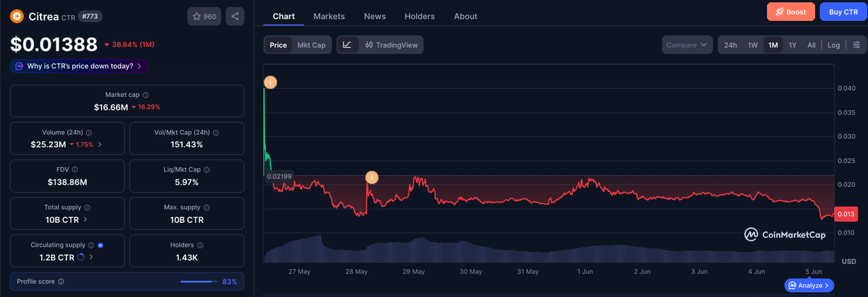Click the Circulating supply info icon
Screen dimensions: 868x297
(x=92, y=245)
